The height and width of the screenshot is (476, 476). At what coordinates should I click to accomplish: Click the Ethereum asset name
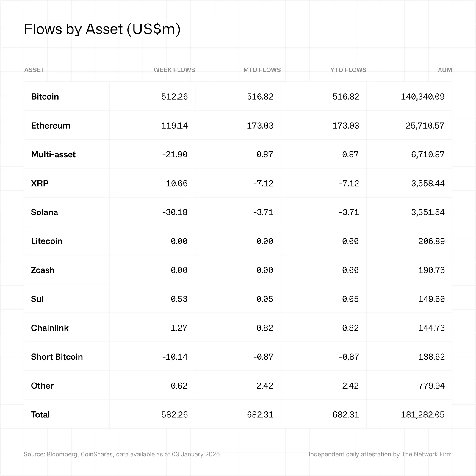pos(51,126)
